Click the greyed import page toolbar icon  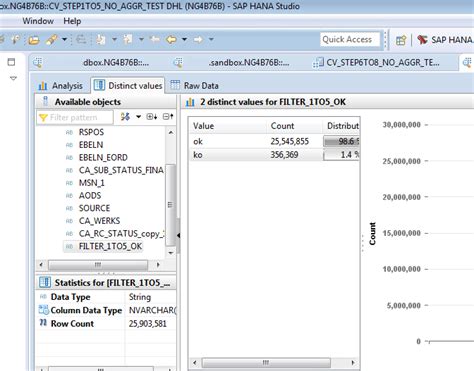[128, 40]
